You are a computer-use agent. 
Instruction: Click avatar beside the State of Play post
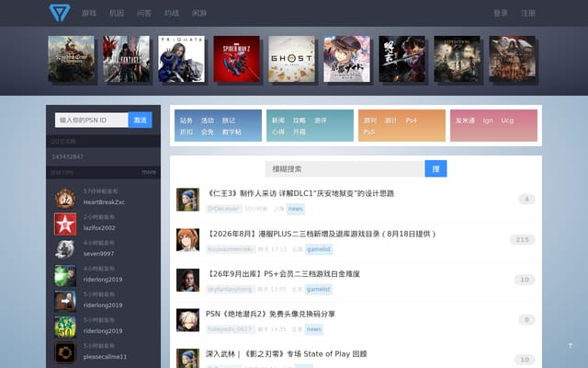point(187,358)
